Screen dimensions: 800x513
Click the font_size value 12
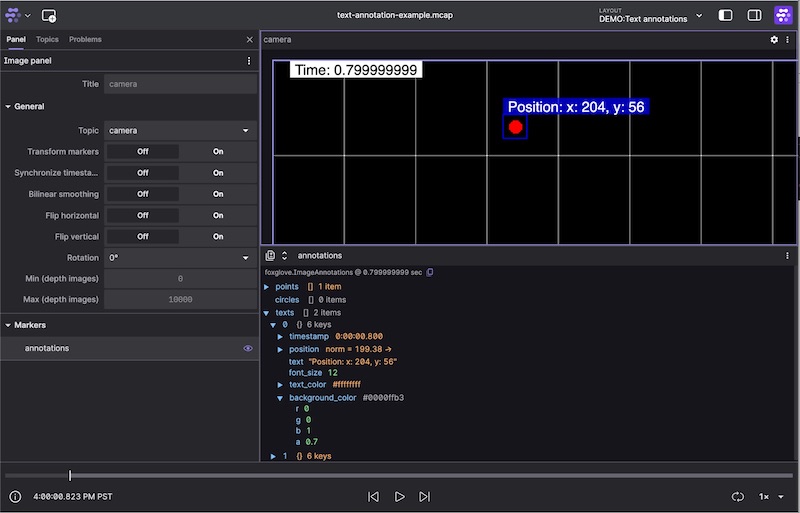pos(333,373)
